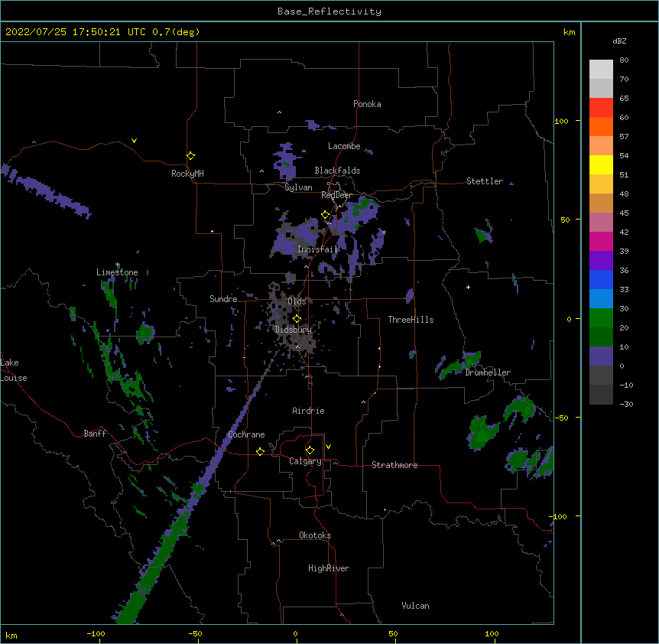Click the HighRiver label

click(x=329, y=568)
